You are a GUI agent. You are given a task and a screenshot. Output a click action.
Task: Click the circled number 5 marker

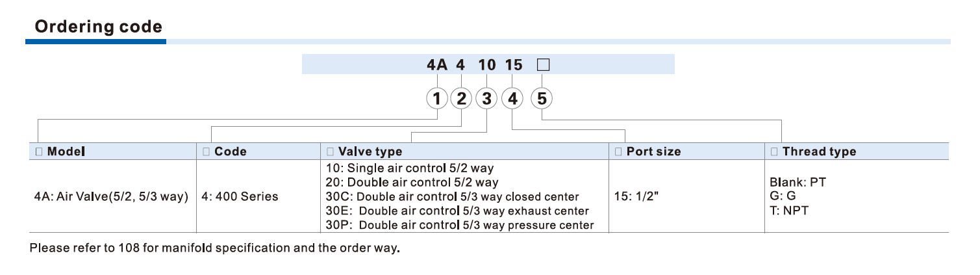point(542,99)
